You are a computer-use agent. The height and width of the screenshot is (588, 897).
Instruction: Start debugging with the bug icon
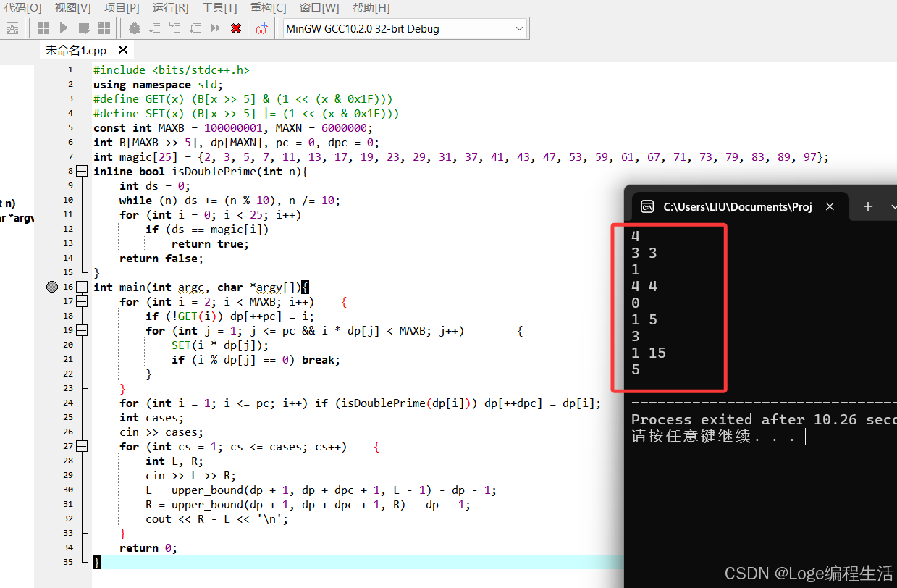pos(135,28)
